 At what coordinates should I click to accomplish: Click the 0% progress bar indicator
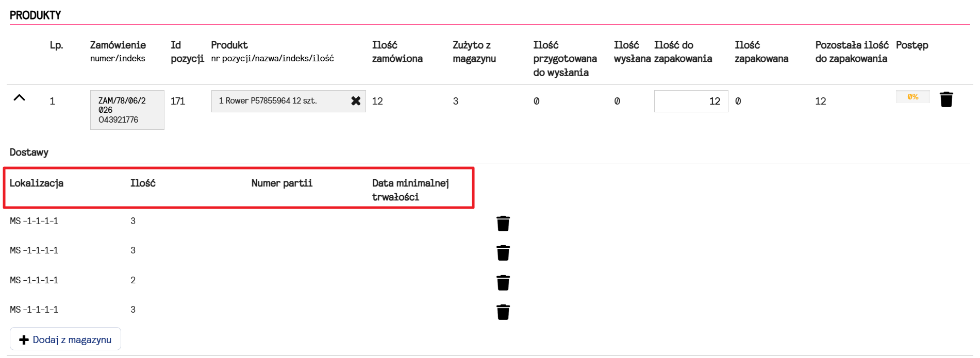912,97
